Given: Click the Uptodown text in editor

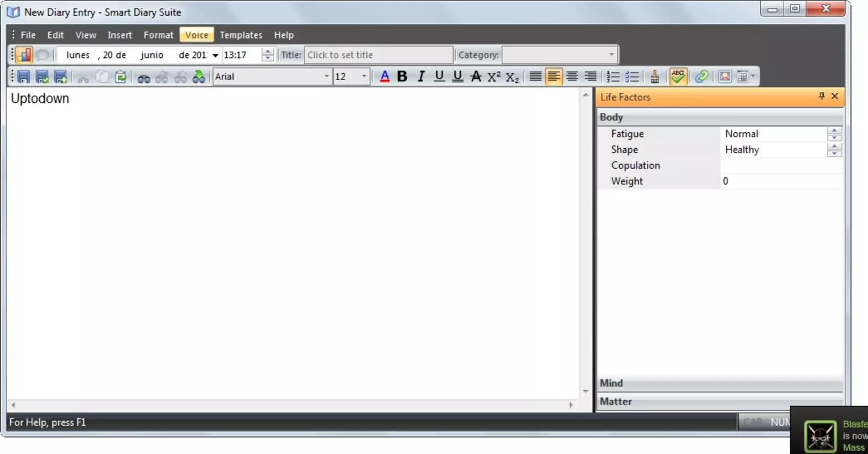Looking at the screenshot, I should coord(40,99).
